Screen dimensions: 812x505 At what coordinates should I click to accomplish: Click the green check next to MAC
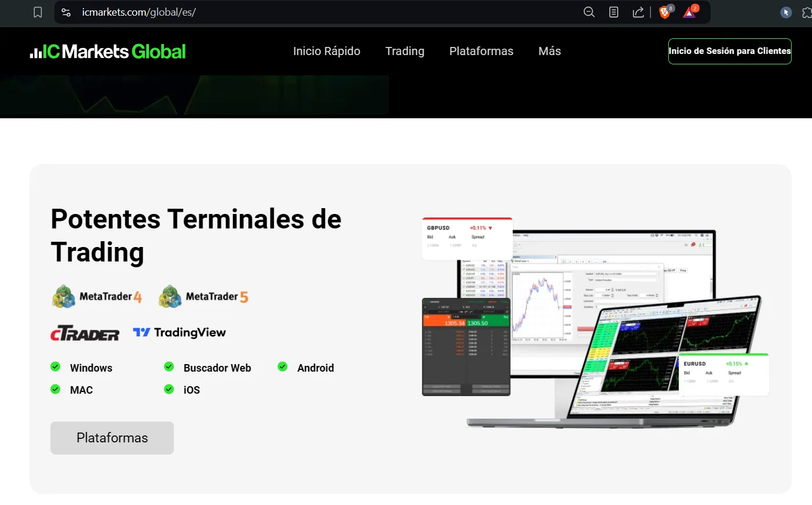pos(56,389)
